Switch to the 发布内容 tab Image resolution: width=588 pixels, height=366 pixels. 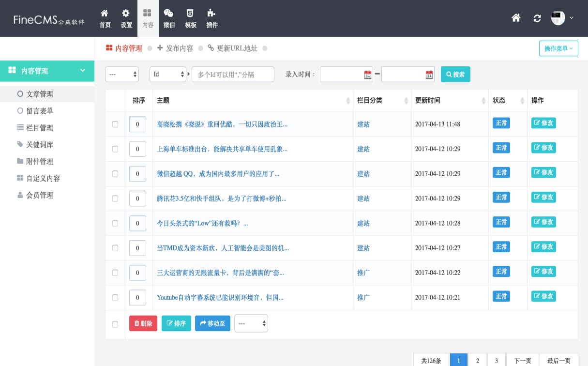click(175, 48)
